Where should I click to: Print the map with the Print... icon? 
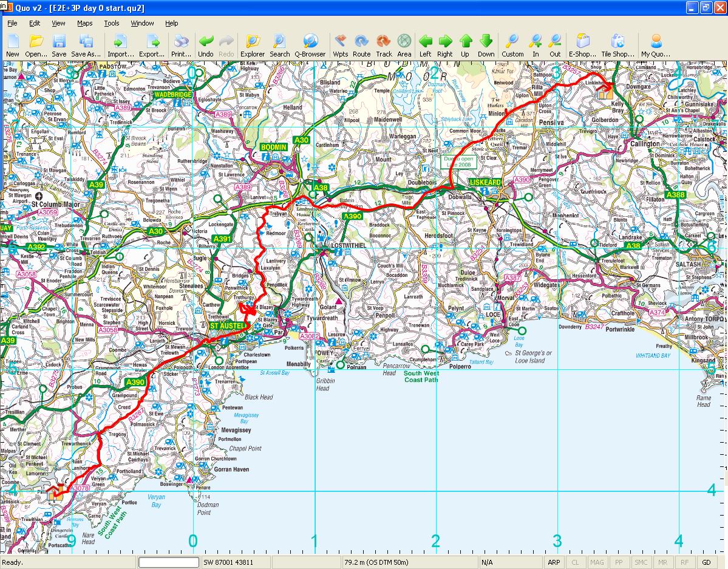point(181,46)
